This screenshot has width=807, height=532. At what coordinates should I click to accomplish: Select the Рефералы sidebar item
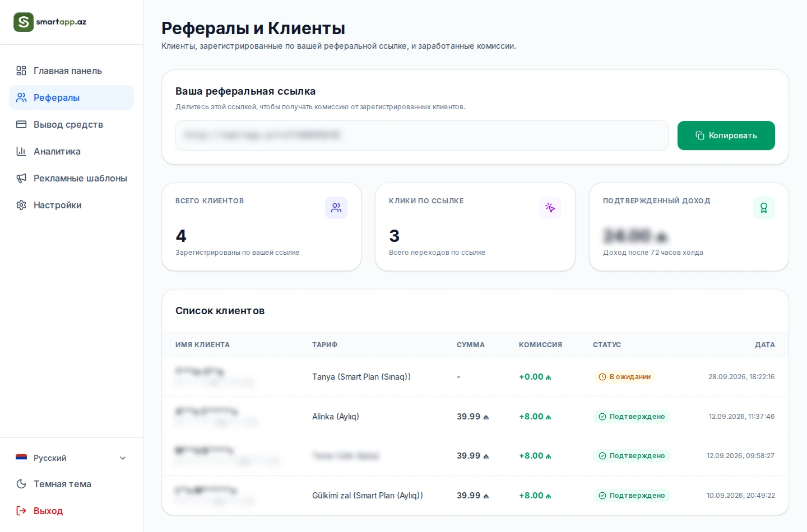(71, 97)
